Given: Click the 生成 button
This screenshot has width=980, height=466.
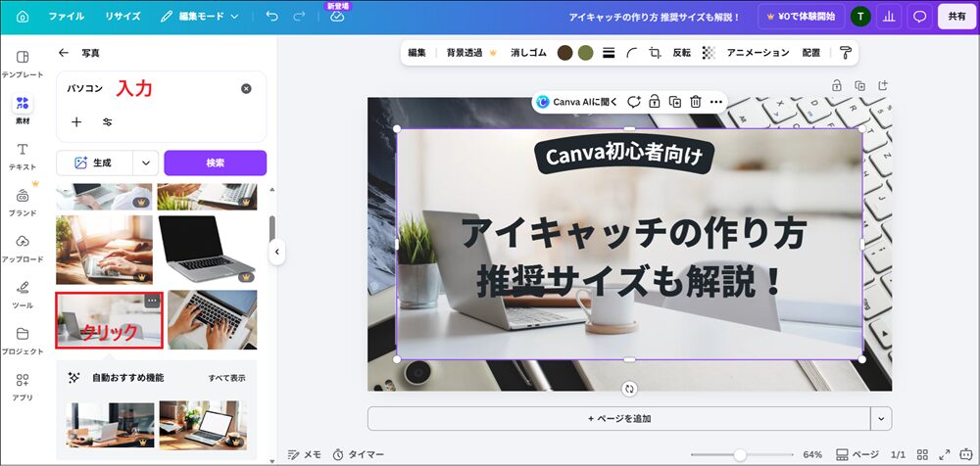Looking at the screenshot, I should 94,163.
